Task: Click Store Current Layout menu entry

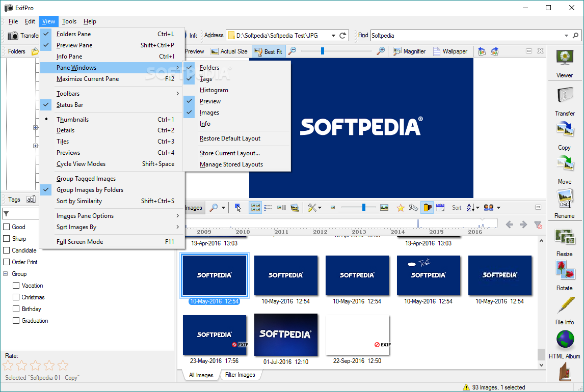Action: [x=237, y=153]
